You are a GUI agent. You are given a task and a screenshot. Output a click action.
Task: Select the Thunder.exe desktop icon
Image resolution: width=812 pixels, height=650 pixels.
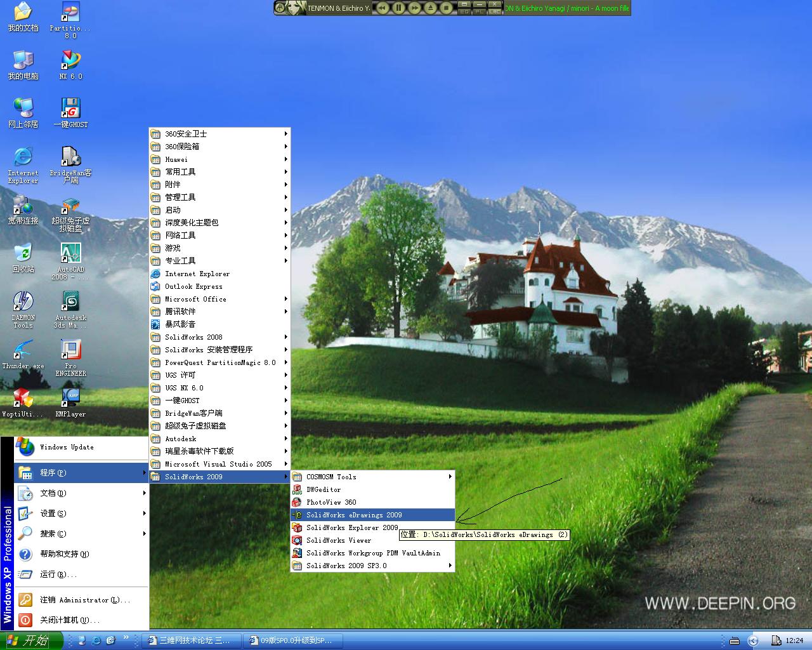23,355
